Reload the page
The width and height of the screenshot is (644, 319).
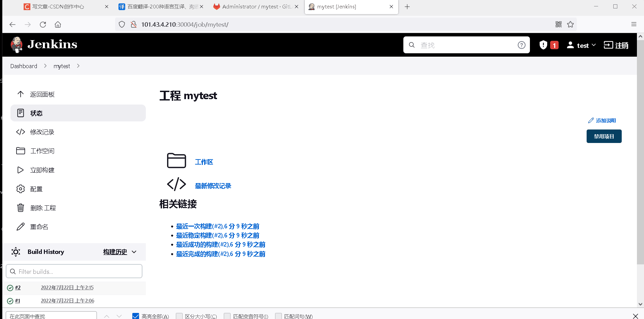43,24
